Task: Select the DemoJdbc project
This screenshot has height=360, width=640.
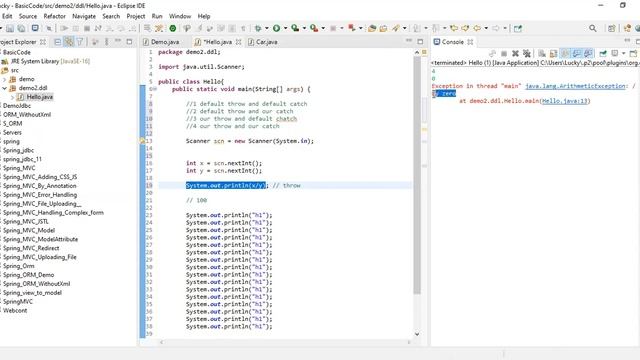Action: (x=17, y=106)
